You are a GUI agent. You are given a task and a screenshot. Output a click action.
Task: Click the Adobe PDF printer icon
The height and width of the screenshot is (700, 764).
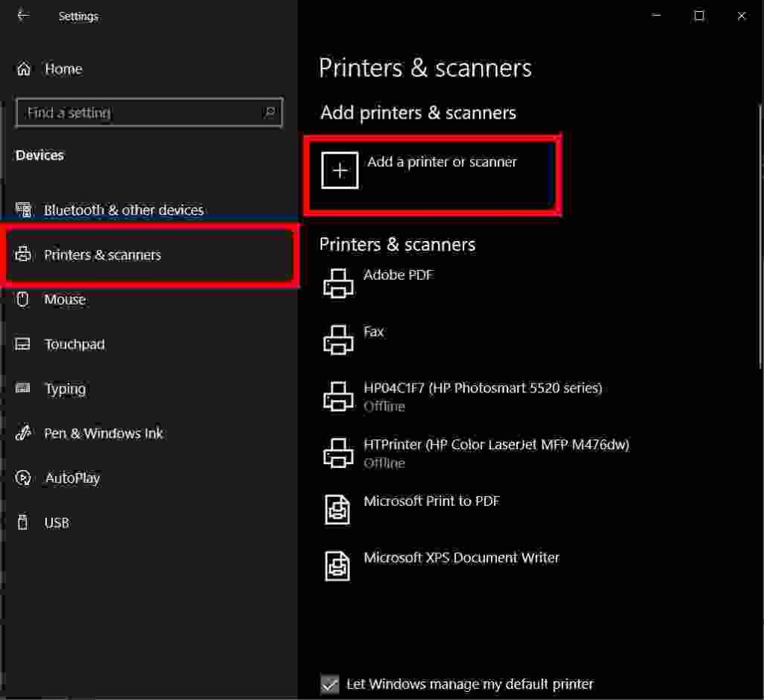[x=338, y=284]
